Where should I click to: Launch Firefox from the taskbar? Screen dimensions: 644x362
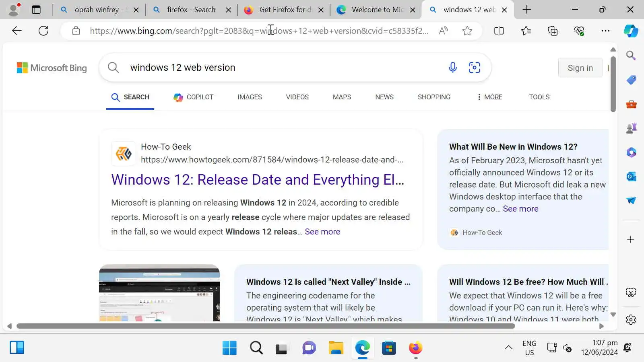click(x=415, y=348)
